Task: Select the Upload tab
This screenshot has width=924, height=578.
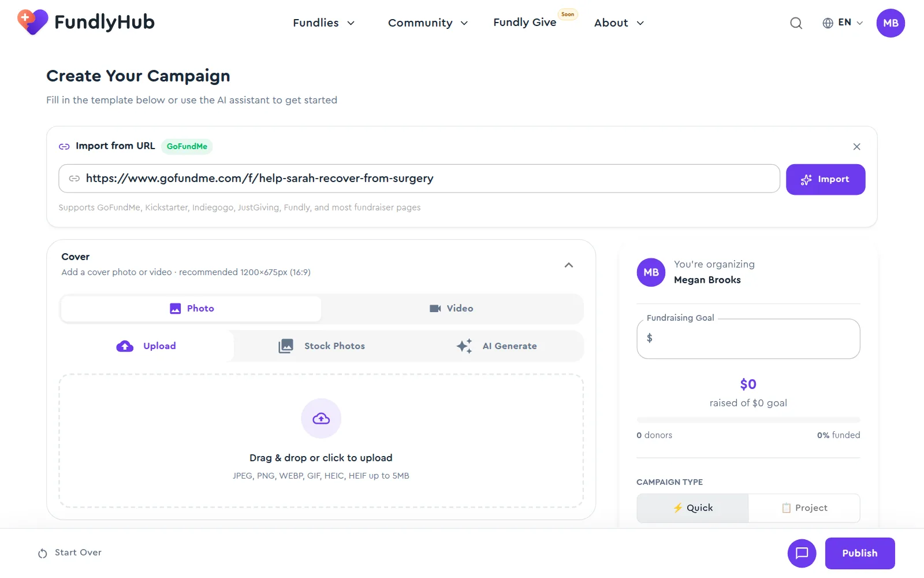Action: [x=146, y=346]
